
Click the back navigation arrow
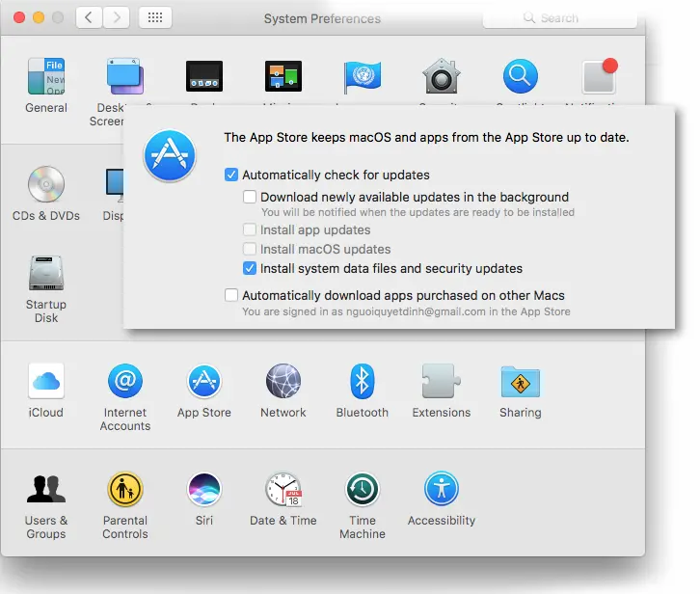coord(90,18)
